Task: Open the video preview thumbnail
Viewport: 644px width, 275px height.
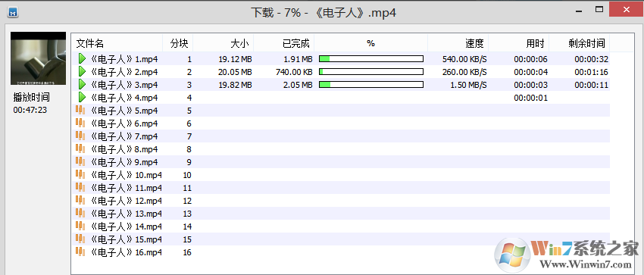Action: click(38, 58)
